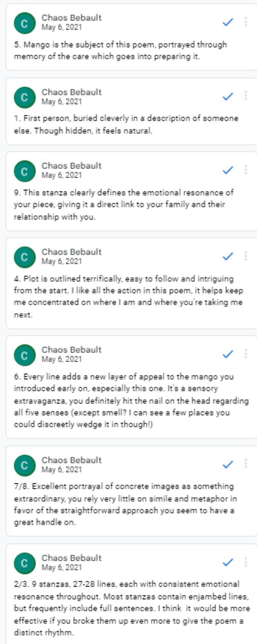Resolve the comment about concrete images
Image resolution: width=257 pixels, height=644 pixels.
227,464
